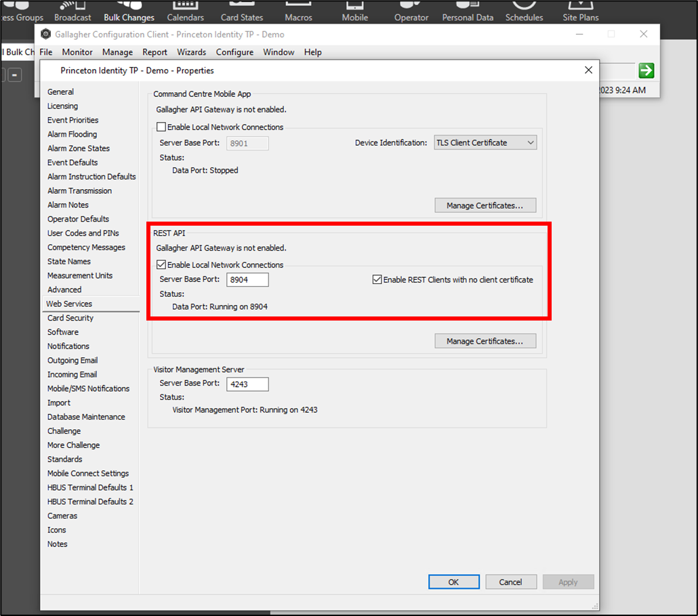This screenshot has height=616, width=698.
Task: Select Outgoing Email page
Action: 73,360
